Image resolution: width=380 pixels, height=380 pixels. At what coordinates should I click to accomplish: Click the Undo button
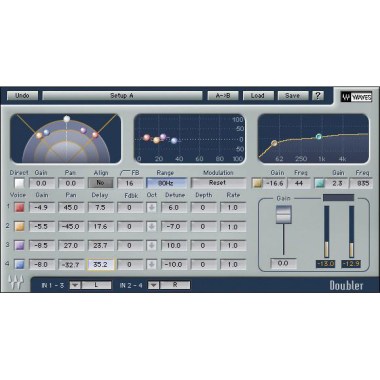(22, 96)
